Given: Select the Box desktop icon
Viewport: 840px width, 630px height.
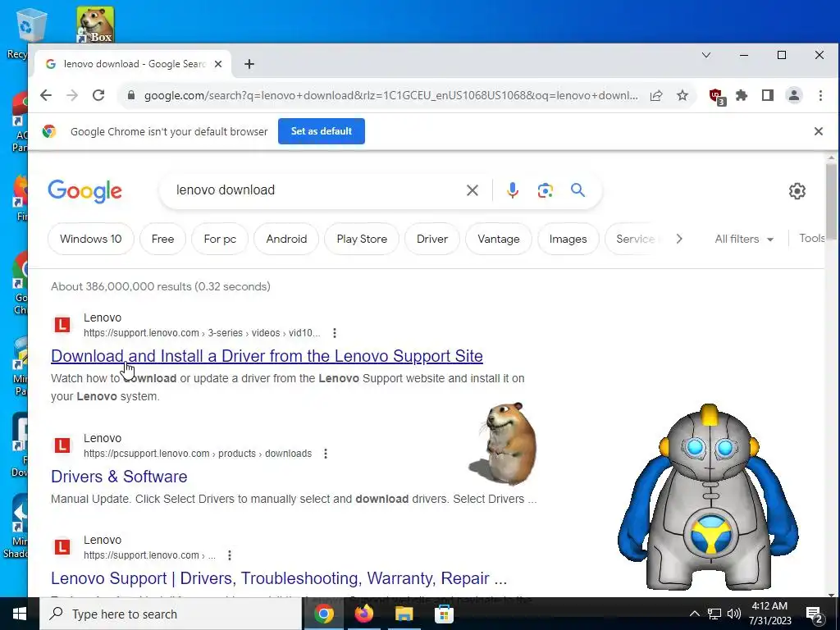Looking at the screenshot, I should pyautogui.click(x=95, y=25).
